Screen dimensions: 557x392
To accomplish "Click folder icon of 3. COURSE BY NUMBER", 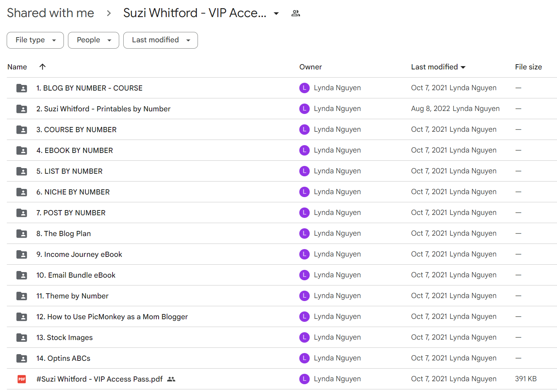I will [22, 130].
